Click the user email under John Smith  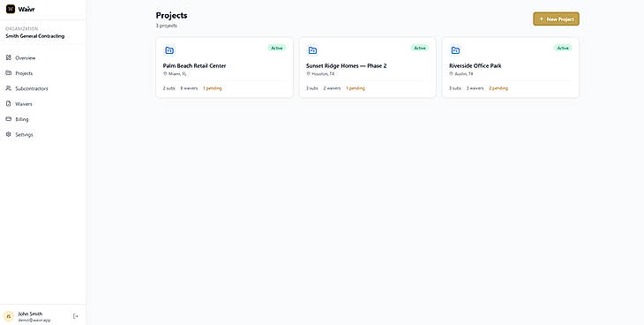click(x=34, y=320)
